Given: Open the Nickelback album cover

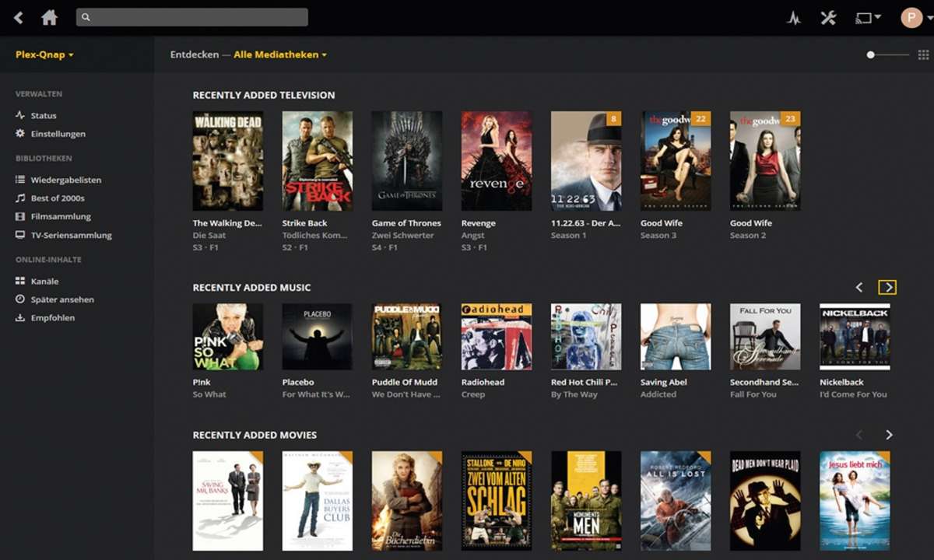Looking at the screenshot, I should (855, 337).
